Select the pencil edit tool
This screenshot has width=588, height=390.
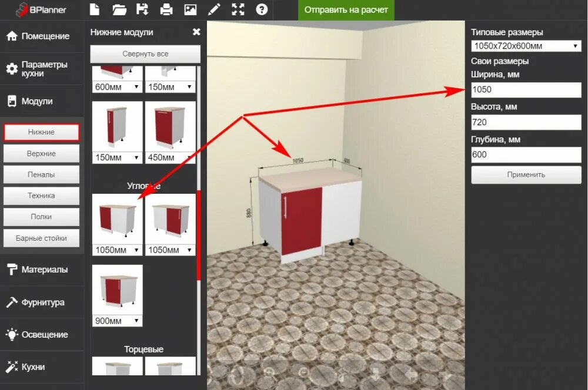(x=214, y=9)
